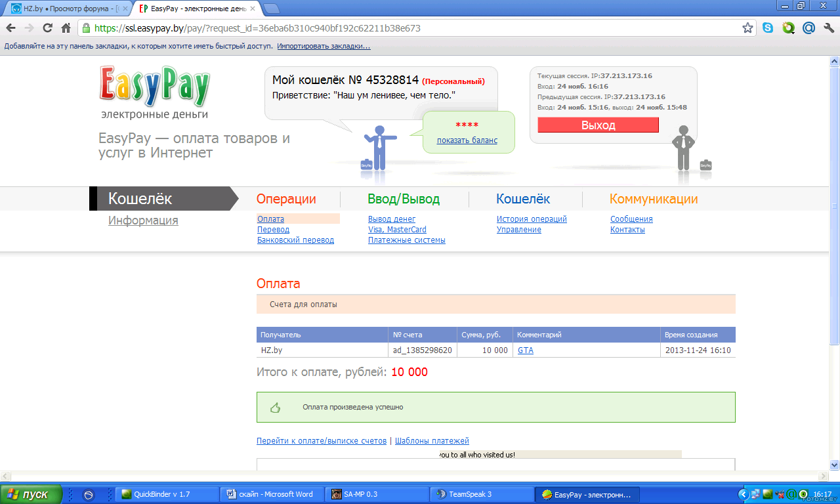Click the Quick Launch round icon in taskbar
Viewport: 840px width, 504px height.
click(89, 495)
